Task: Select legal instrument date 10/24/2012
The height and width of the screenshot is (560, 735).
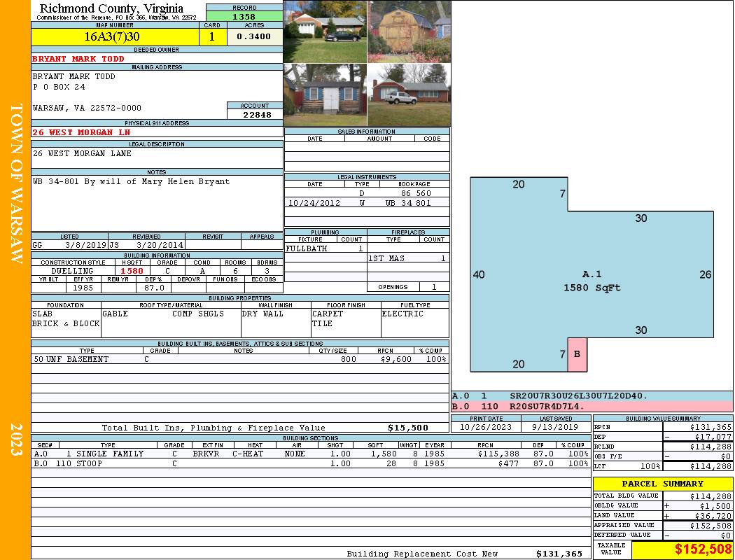Action: point(314,203)
